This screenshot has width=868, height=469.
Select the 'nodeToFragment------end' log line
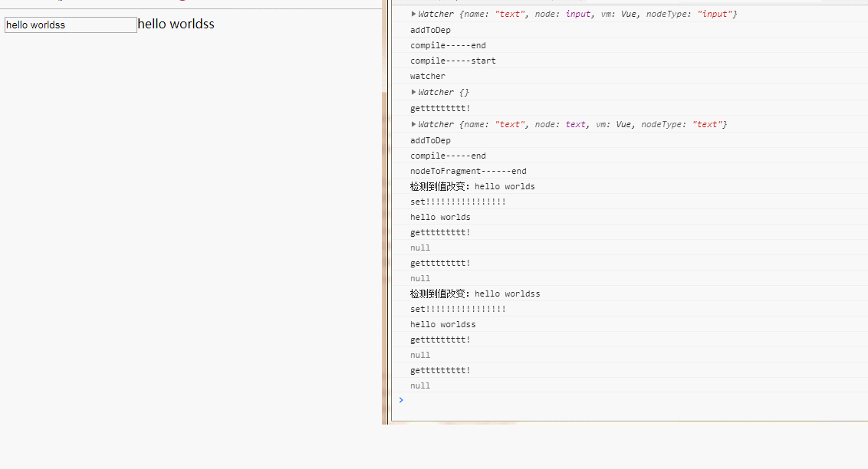[469, 172]
